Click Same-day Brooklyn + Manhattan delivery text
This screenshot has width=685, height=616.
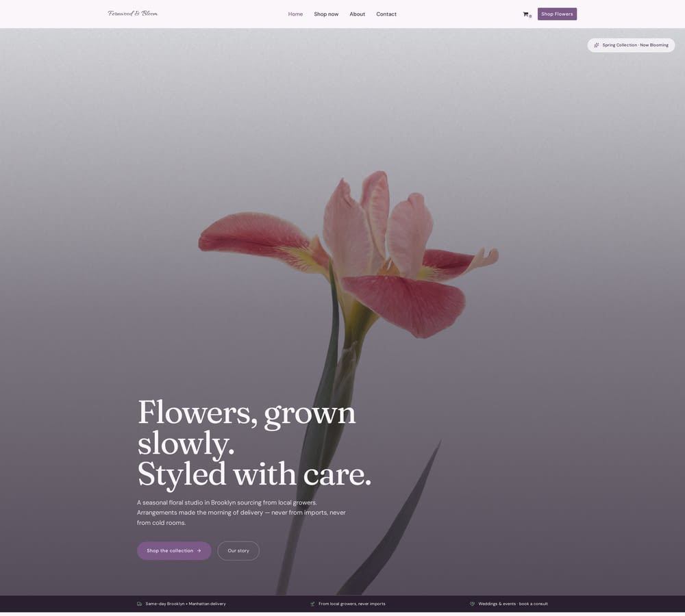(186, 604)
